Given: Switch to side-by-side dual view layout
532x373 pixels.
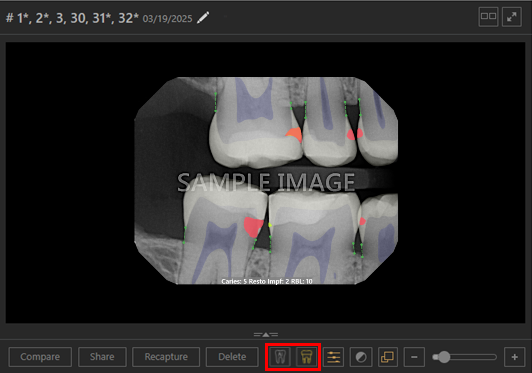Looking at the screenshot, I should pyautogui.click(x=488, y=16).
